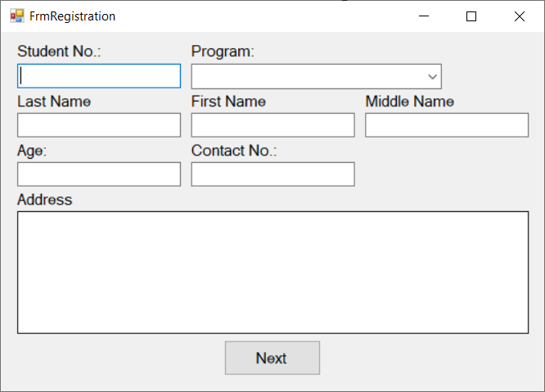Click the 'Last Name' label
Screen dimensions: 545x392
[x=54, y=101]
